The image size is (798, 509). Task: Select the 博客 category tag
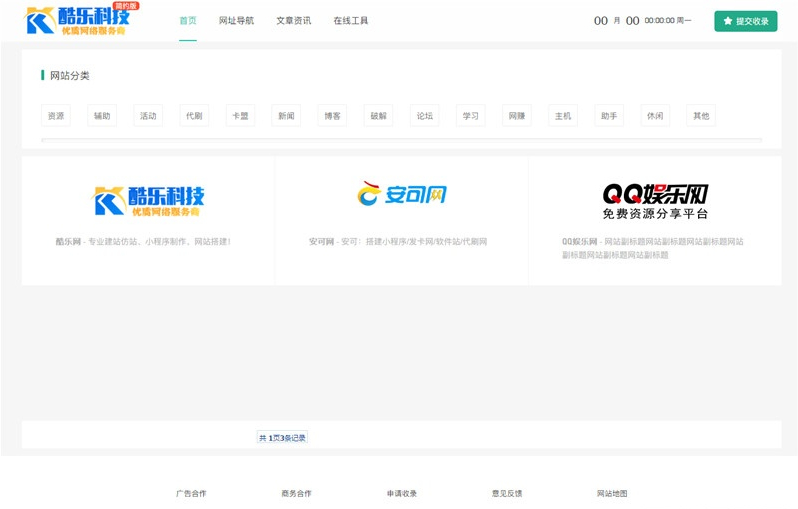coord(332,116)
